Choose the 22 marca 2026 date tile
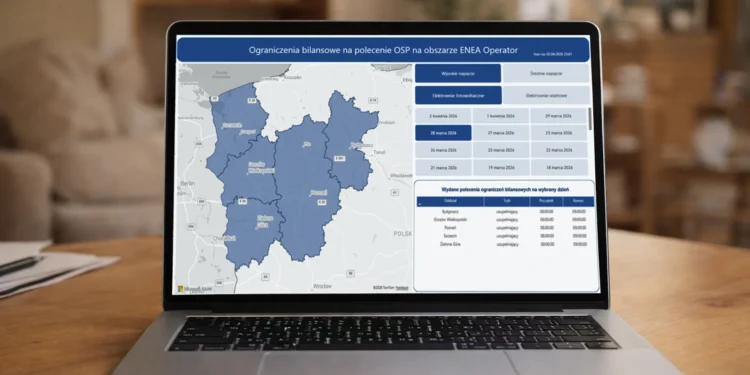750x375 pixels. point(558,150)
